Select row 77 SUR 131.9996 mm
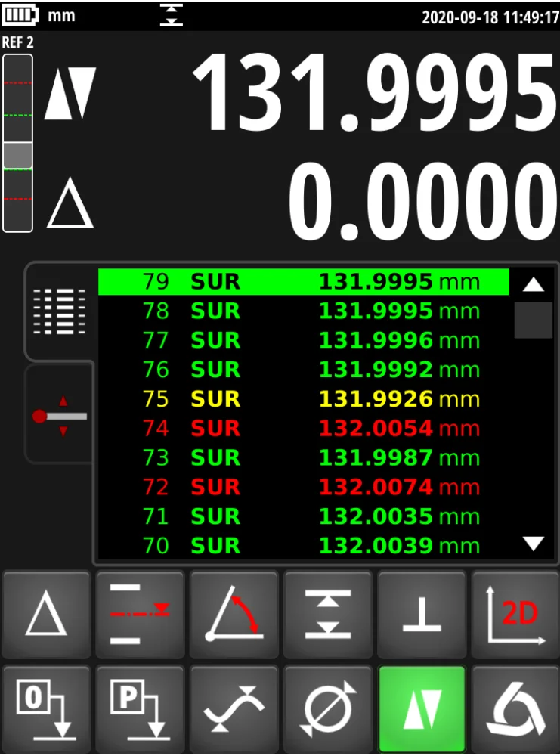The width and height of the screenshot is (560, 756). (304, 340)
